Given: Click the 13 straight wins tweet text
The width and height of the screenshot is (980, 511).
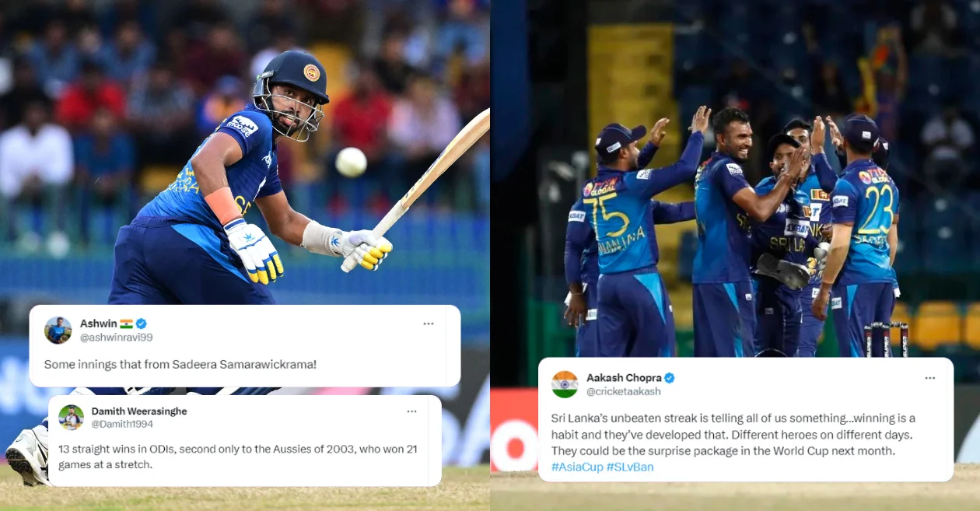Looking at the screenshot, I should 238,457.
